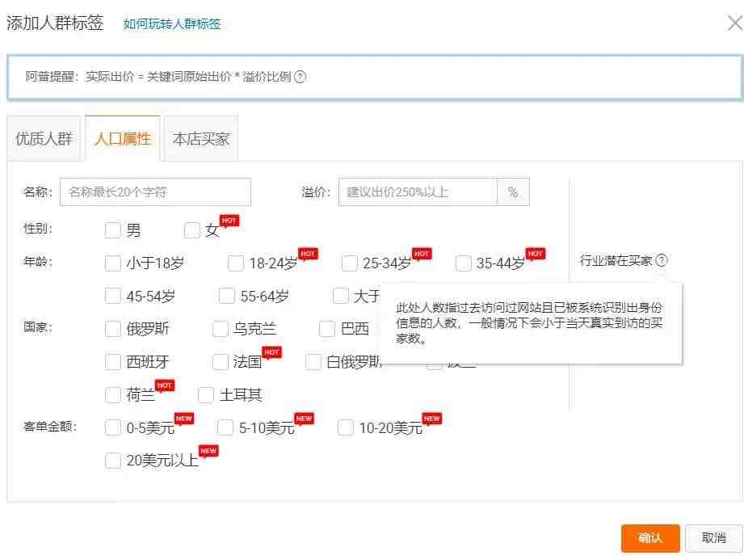Click the help icon beside 溢价比例
The image size is (744, 560).
[300, 77]
